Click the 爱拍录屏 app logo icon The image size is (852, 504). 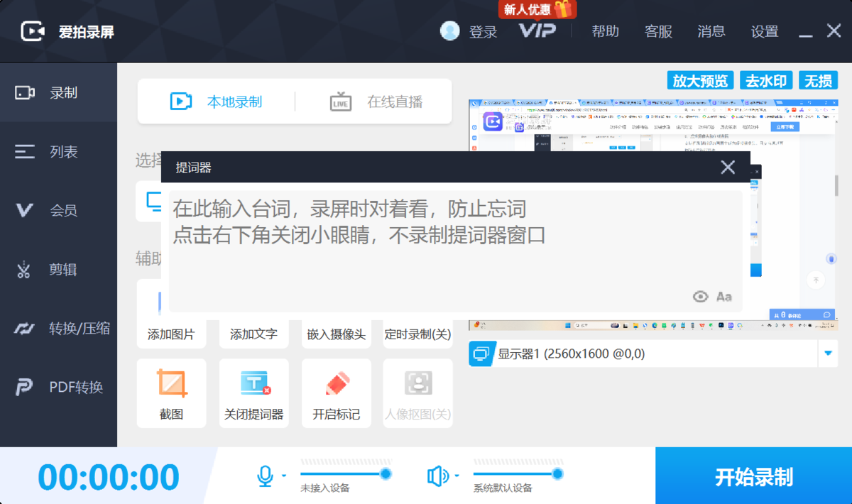(x=33, y=31)
